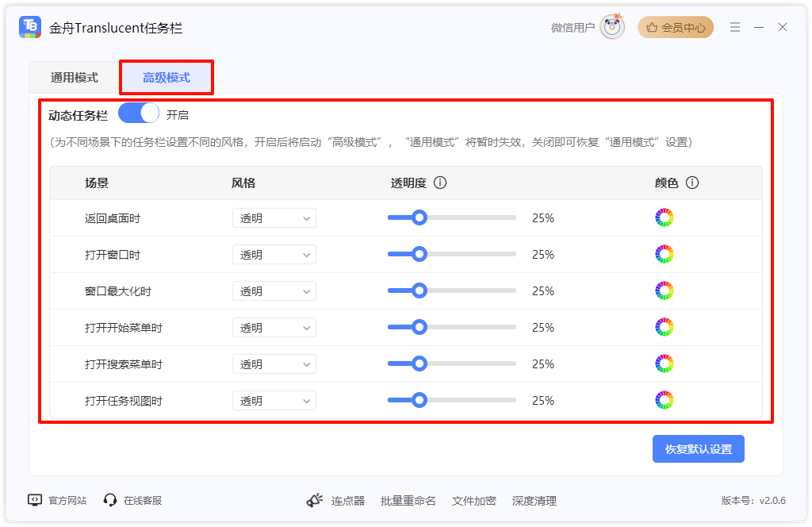Pick a color for 打开开始菜单时 row

(664, 327)
